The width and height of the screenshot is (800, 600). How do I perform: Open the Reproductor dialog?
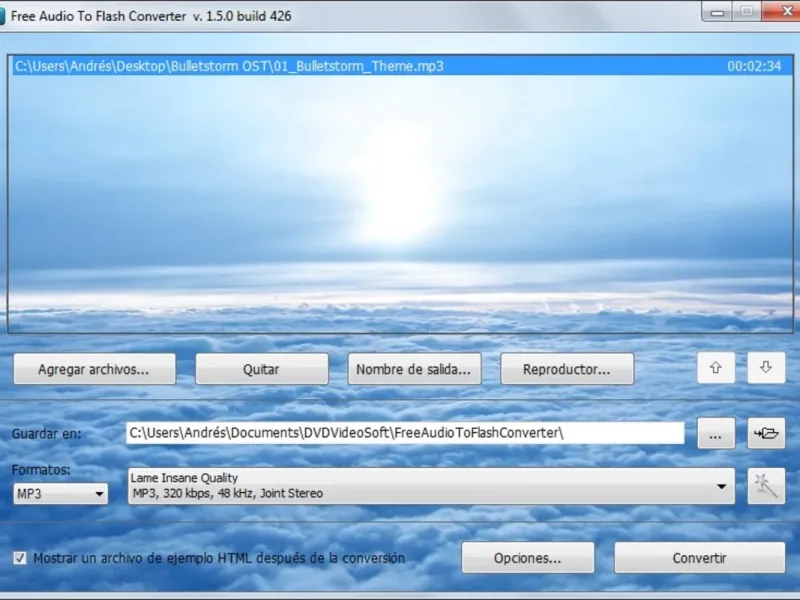[x=567, y=369]
